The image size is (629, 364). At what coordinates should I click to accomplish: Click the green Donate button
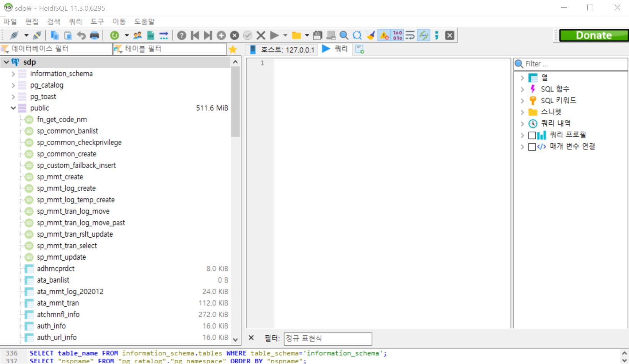click(x=594, y=36)
